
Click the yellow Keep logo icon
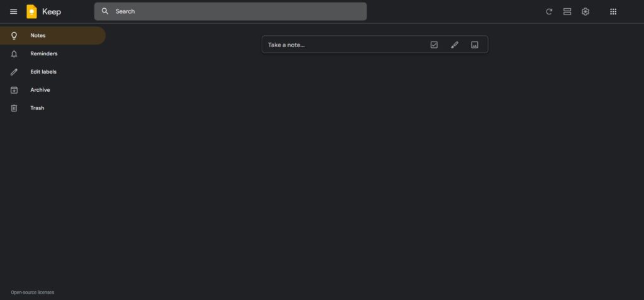pos(31,11)
